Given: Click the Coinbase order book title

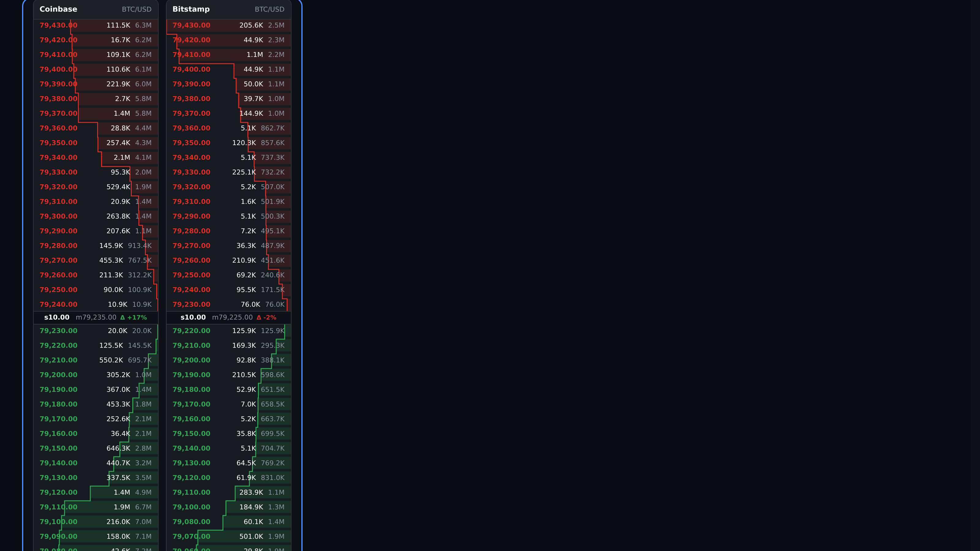Looking at the screenshot, I should click(x=58, y=9).
